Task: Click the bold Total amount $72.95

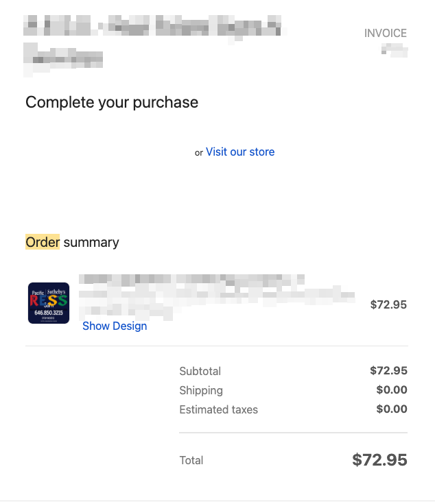Action: coord(379,460)
